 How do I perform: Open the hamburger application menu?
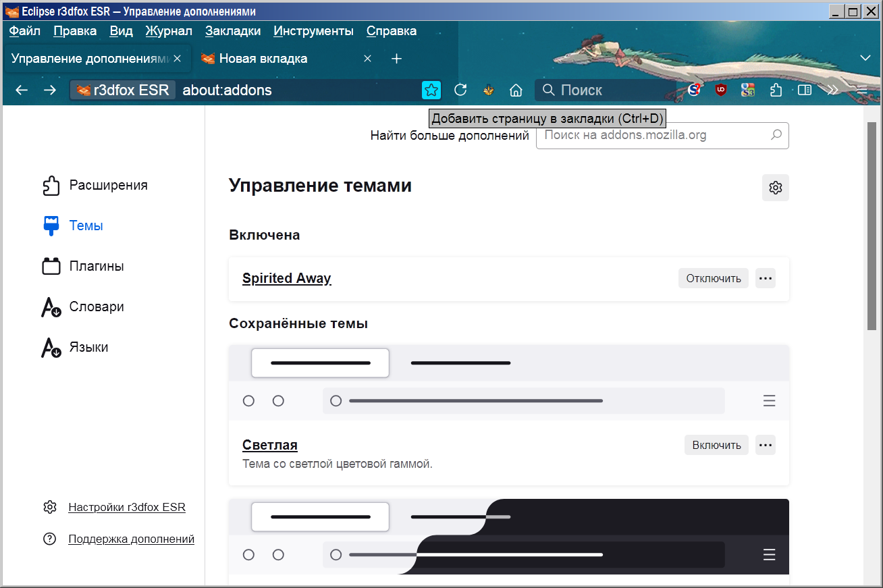[861, 90]
